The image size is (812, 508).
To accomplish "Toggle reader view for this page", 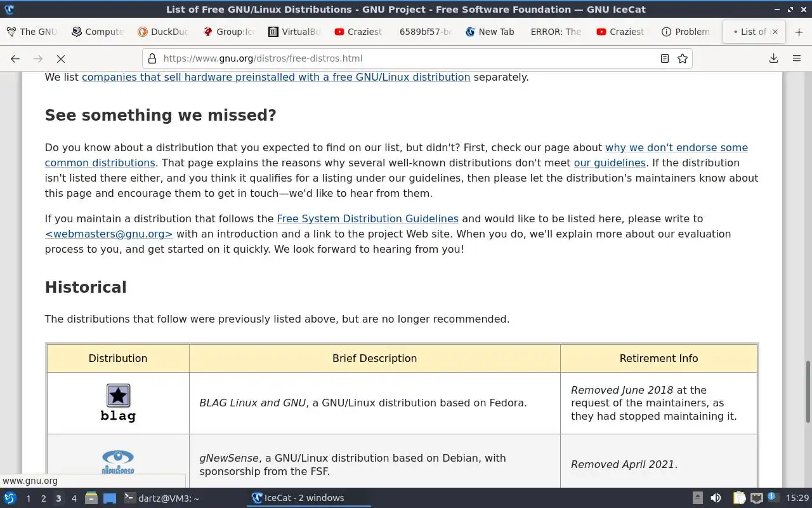I will (664, 58).
